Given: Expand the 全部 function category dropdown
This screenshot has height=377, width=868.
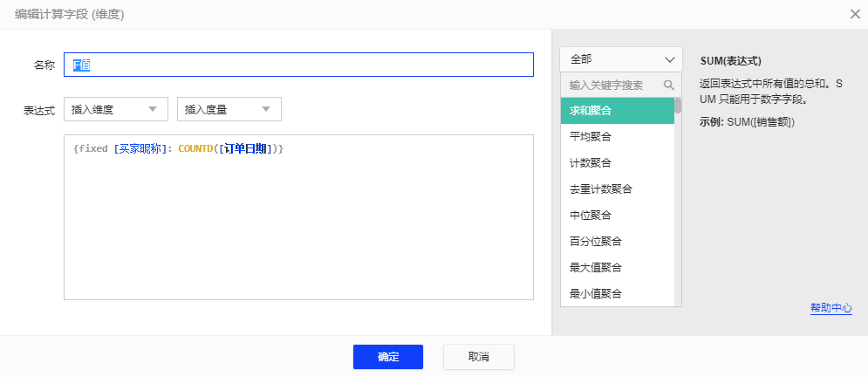Looking at the screenshot, I should point(620,59).
